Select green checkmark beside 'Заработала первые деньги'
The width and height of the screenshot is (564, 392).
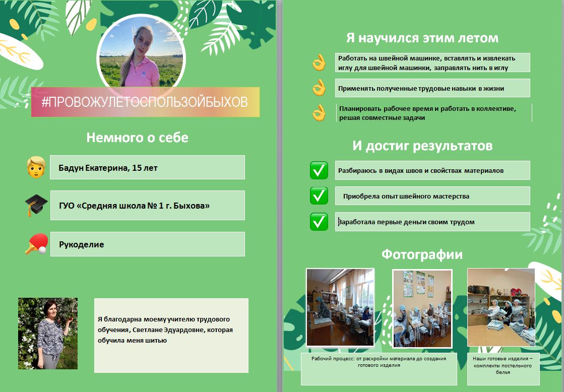coord(319,222)
